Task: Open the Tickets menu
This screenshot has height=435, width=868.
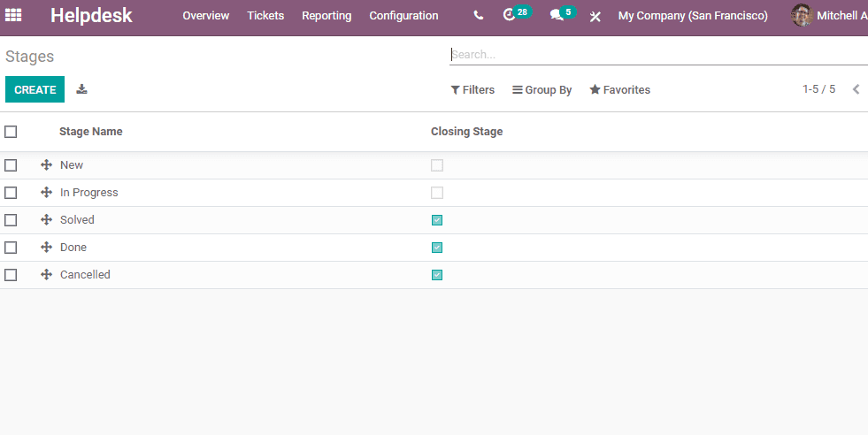Action: [265, 16]
